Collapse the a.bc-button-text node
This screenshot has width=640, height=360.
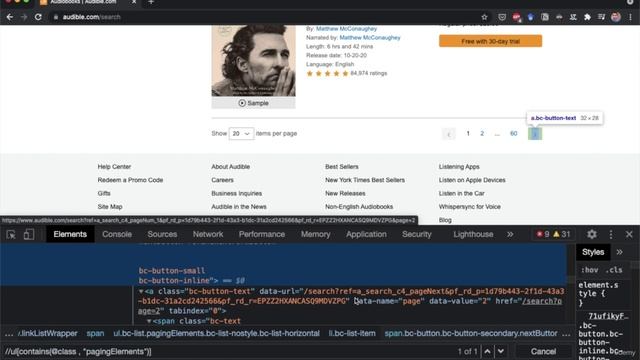[x=141, y=291]
